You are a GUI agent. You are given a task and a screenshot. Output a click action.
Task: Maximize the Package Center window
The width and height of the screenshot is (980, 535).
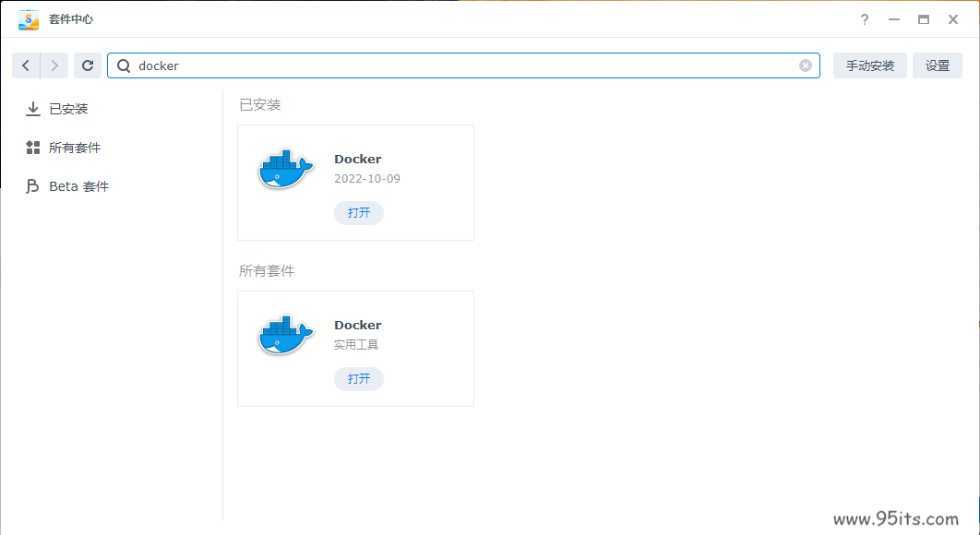click(x=924, y=19)
